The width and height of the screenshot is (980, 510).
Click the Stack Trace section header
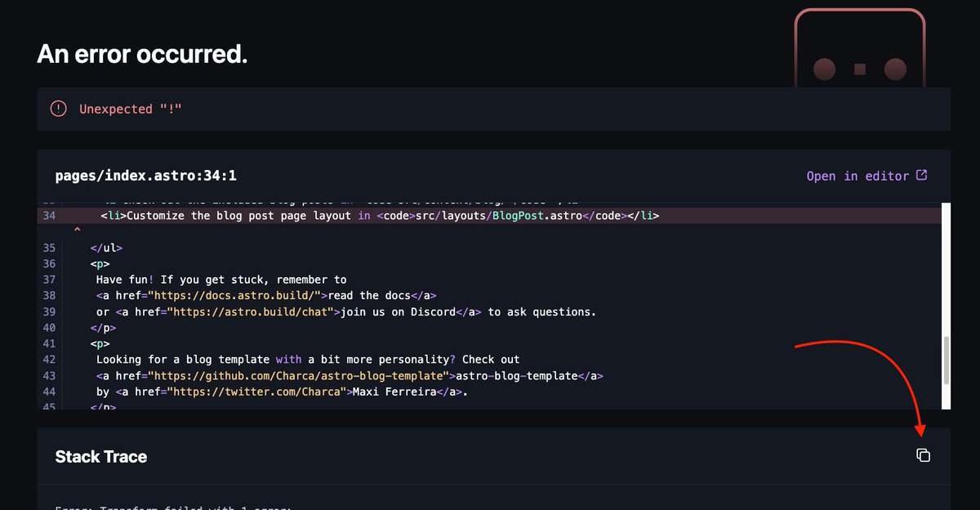click(100, 456)
